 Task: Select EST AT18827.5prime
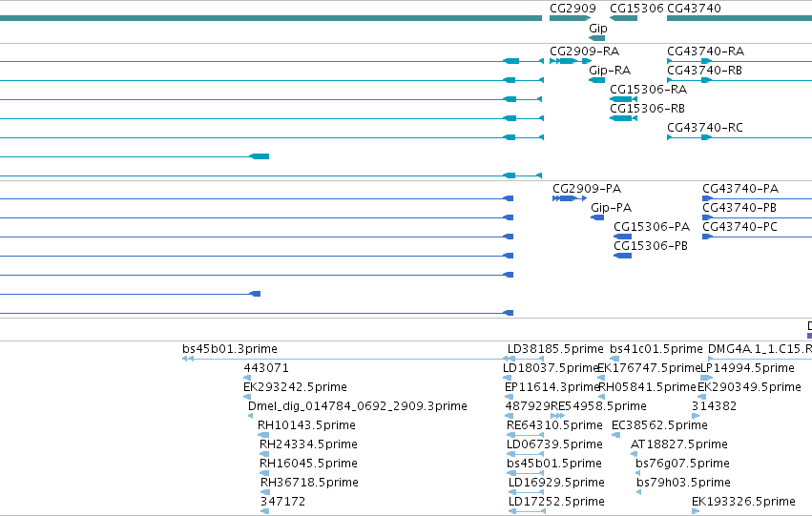point(679,445)
